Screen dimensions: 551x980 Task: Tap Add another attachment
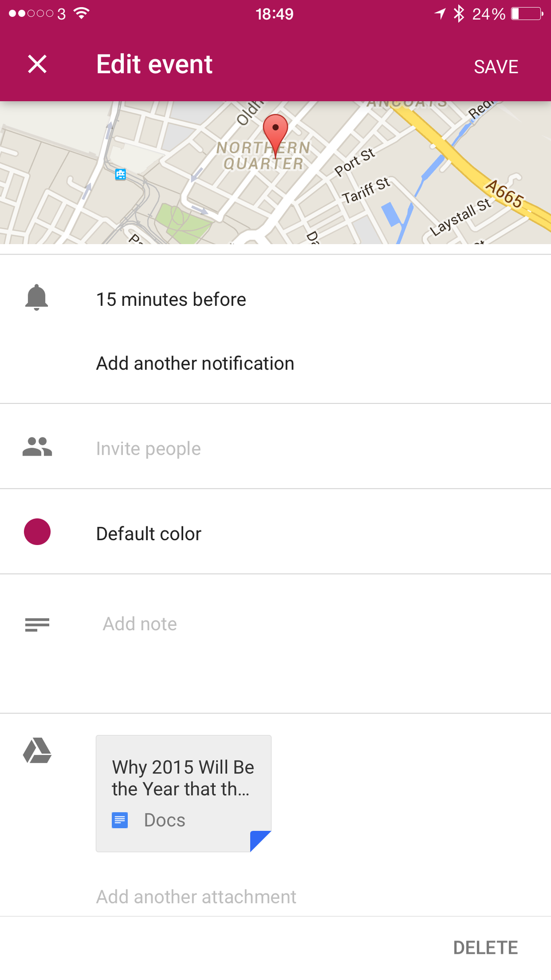[196, 897]
